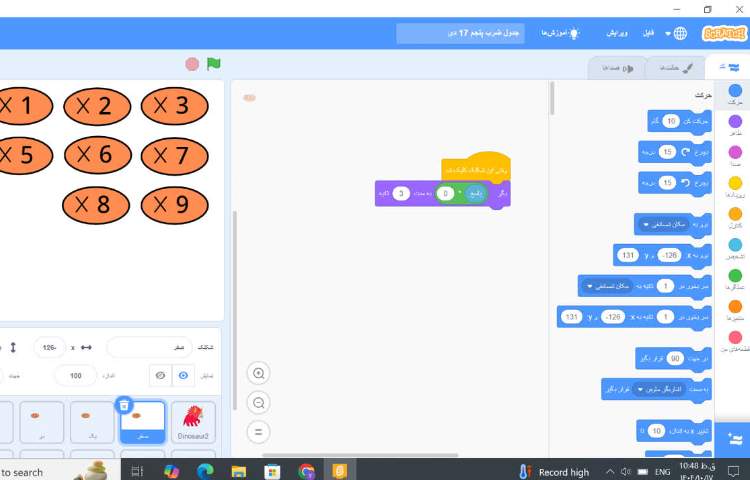
Task: Delete the selected sprite with trash icon
Action: point(124,405)
